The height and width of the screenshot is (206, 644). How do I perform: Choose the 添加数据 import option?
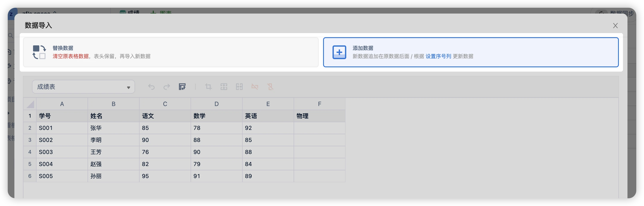tap(471, 52)
